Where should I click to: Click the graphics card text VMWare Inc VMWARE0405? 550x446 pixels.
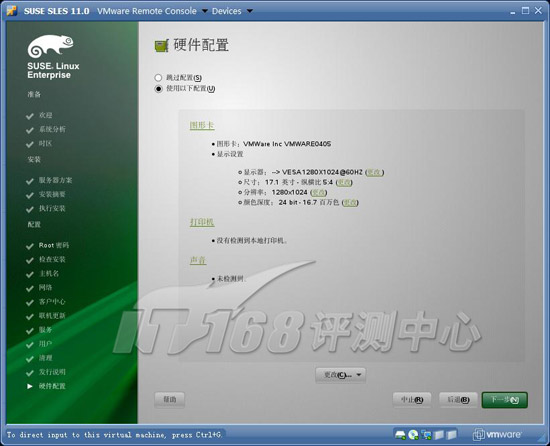point(287,144)
